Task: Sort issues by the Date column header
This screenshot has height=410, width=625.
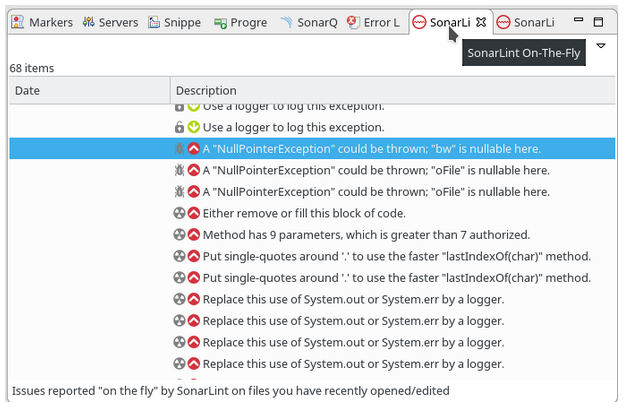Action: point(90,90)
